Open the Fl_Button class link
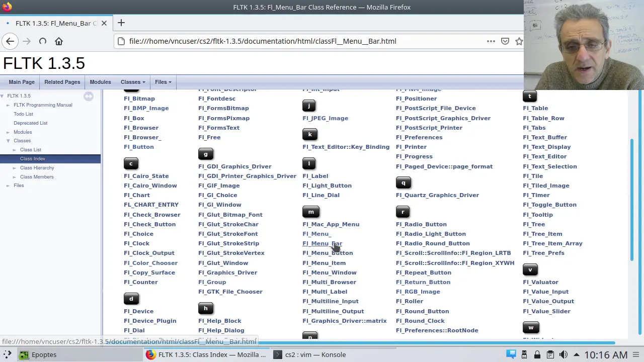This screenshot has height=362, width=644. coord(139,147)
